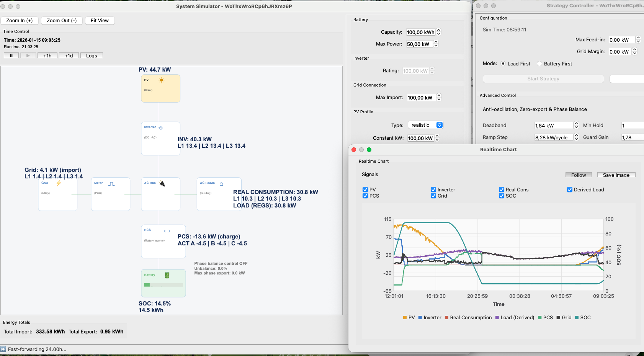Click the Inverter node's conversion icon

pyautogui.click(x=161, y=128)
